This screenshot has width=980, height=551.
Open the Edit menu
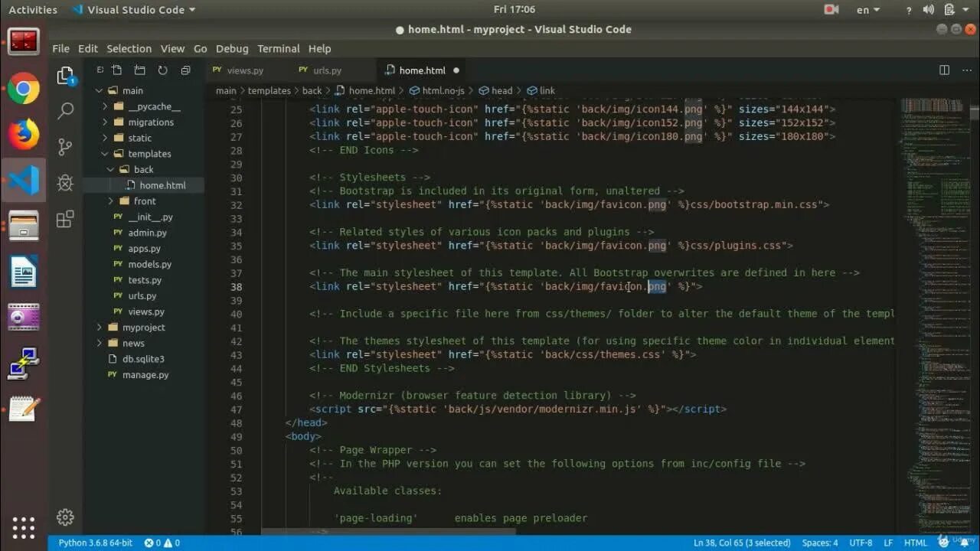tap(88, 48)
